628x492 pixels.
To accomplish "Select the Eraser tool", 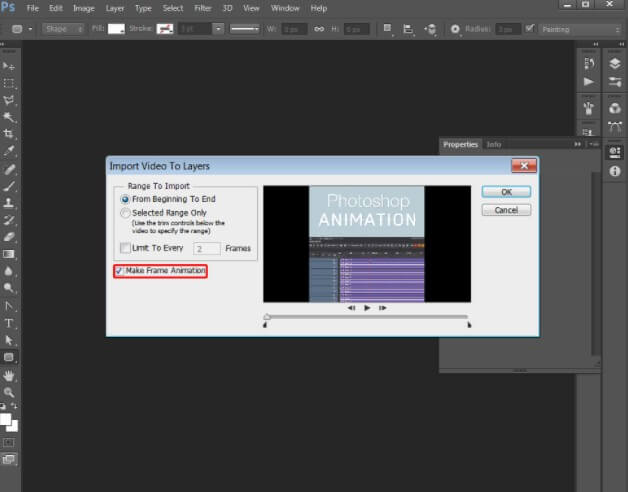I will point(9,237).
